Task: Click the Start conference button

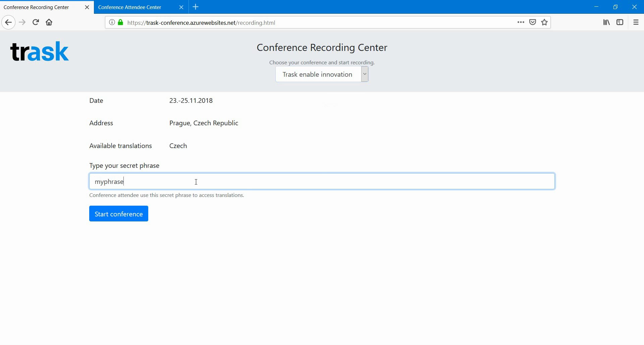Action: (119, 214)
